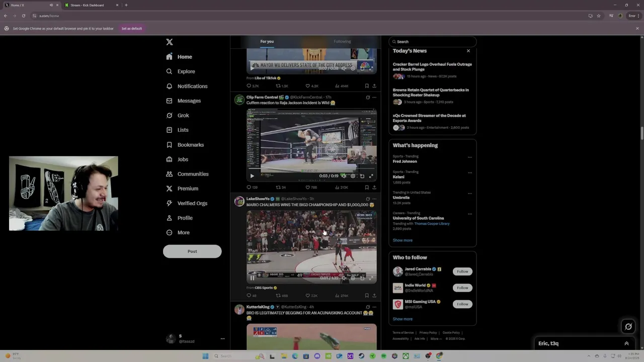
Task: Open Home in the left sidebar
Action: click(180, 57)
